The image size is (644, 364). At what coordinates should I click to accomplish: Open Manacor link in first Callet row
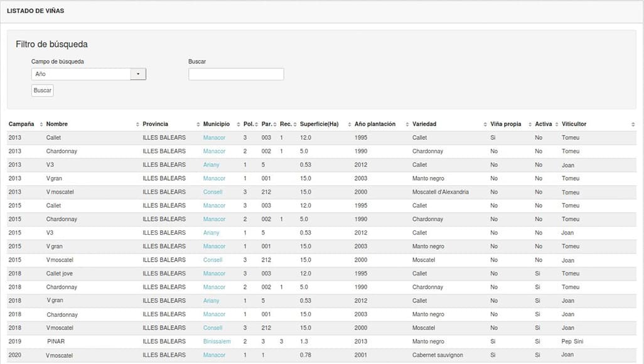coord(214,137)
